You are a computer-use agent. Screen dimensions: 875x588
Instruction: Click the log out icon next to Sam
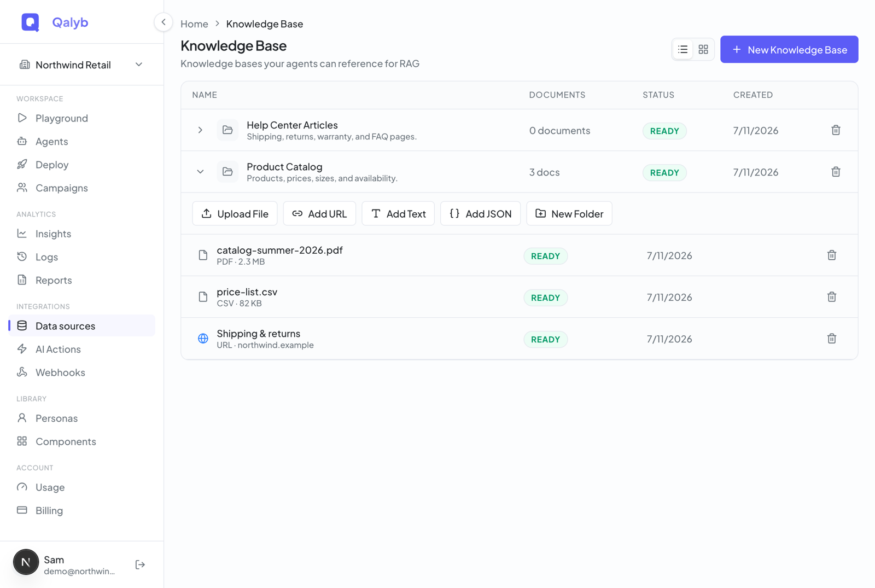[140, 564]
